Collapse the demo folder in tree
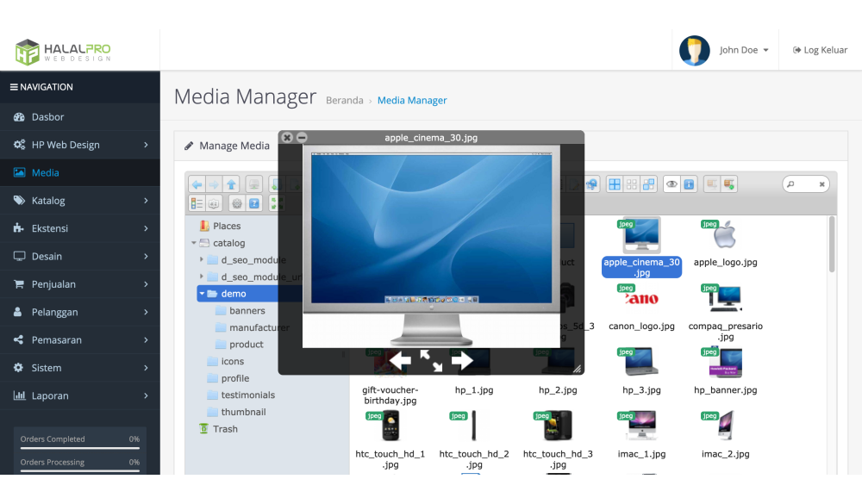This screenshot has width=862, height=504. (202, 294)
